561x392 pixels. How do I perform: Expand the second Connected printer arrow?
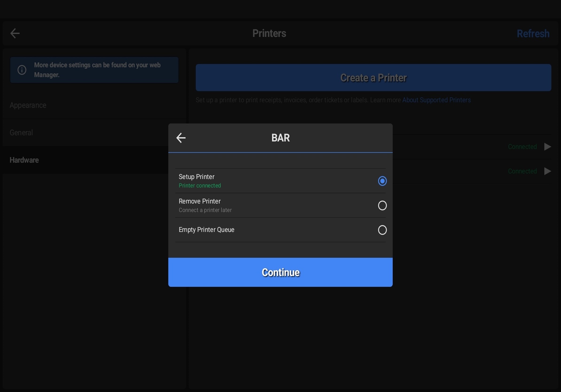click(x=548, y=171)
